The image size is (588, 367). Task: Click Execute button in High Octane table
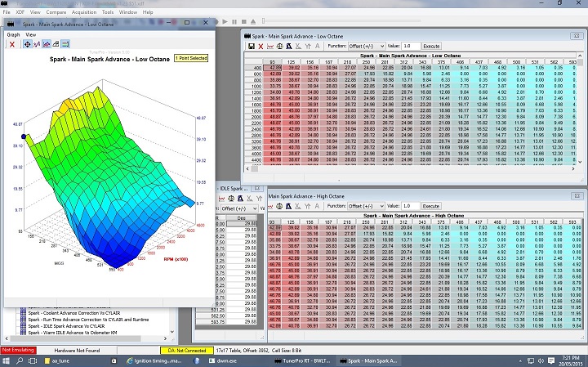tap(431, 206)
